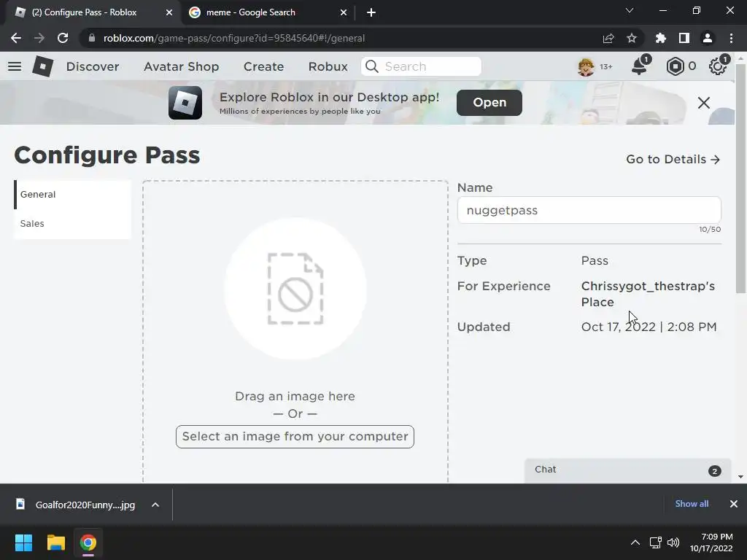Click the site lock icon in address bar
Screen dimensions: 747x560
coord(92,38)
